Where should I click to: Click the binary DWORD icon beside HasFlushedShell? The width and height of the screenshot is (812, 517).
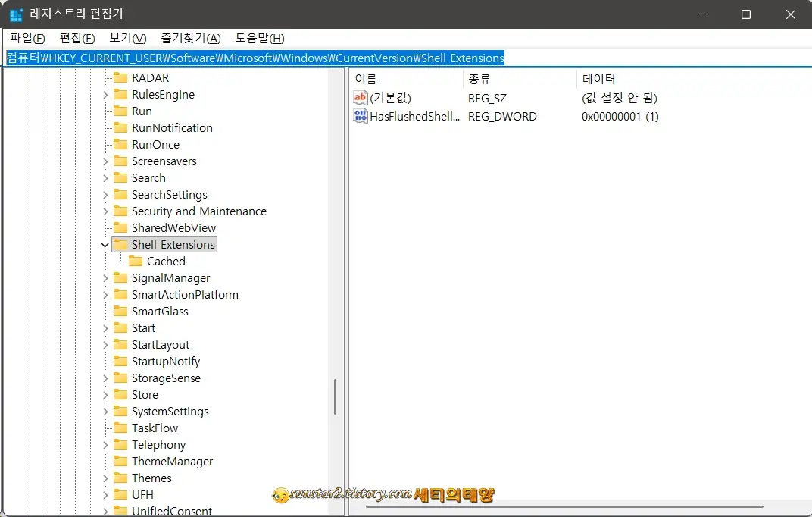[360, 116]
